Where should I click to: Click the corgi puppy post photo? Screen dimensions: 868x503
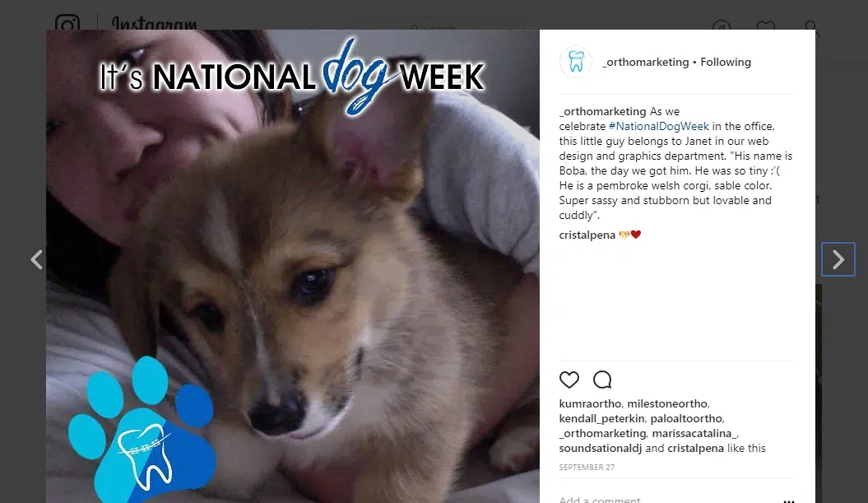click(x=293, y=267)
